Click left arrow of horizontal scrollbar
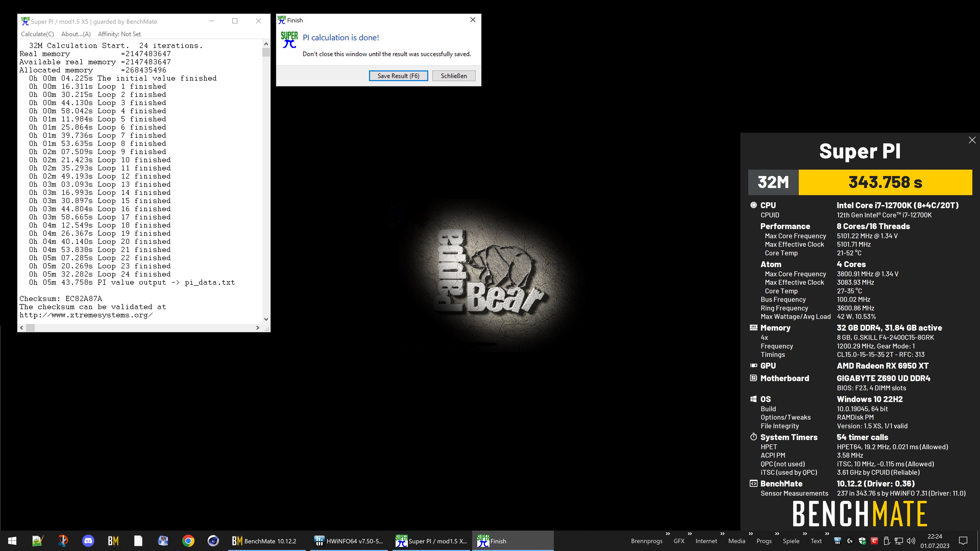Image resolution: width=980 pixels, height=551 pixels. [x=22, y=327]
